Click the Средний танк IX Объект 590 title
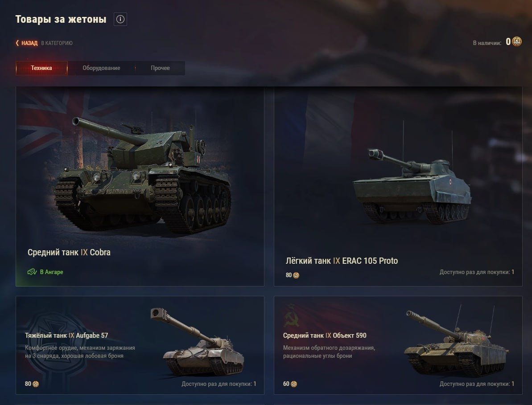The height and width of the screenshot is (405, 532). [x=325, y=335]
